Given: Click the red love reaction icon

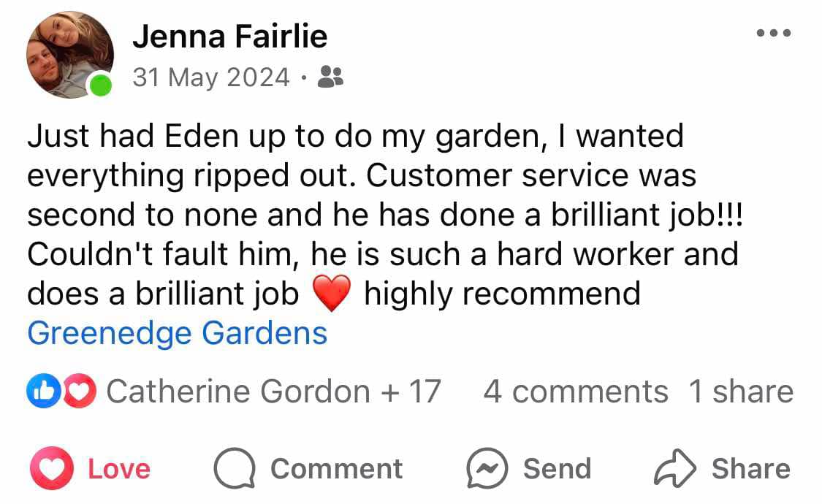Looking at the screenshot, I should [80, 391].
